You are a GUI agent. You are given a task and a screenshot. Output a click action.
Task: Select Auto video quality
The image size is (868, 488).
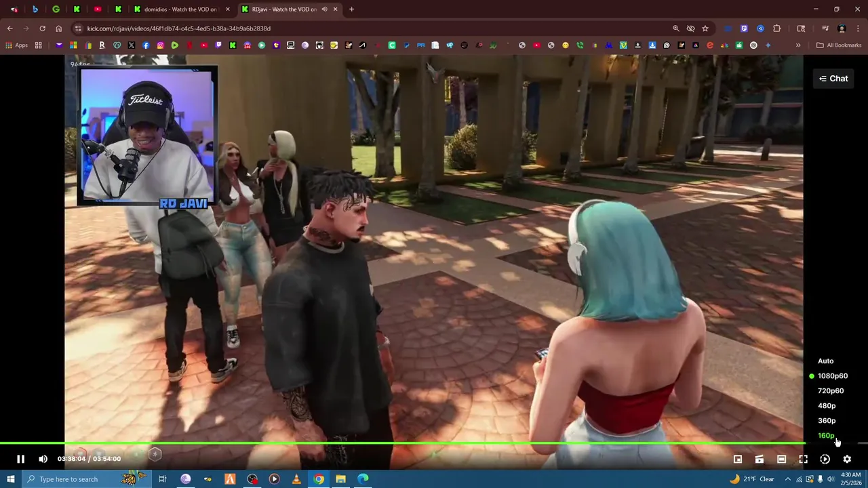(825, 361)
